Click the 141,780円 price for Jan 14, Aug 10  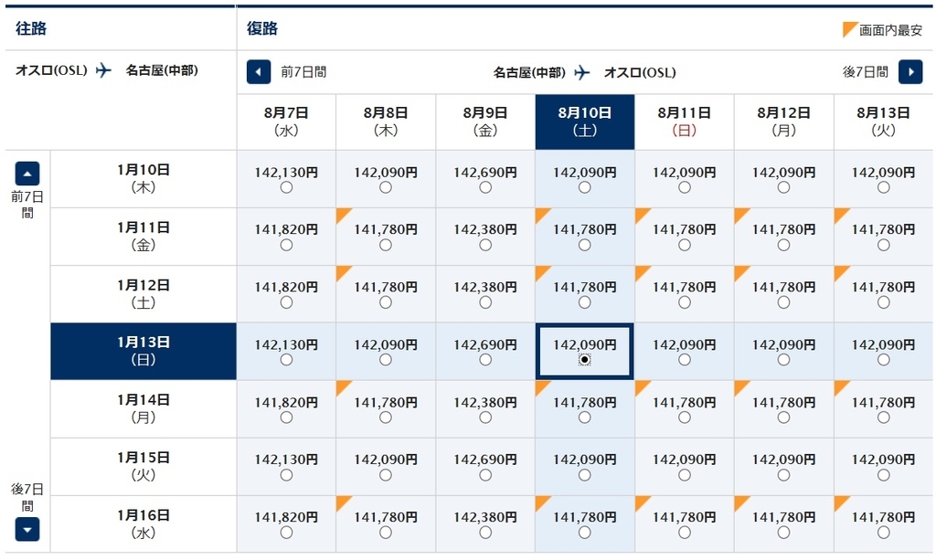[x=584, y=403]
